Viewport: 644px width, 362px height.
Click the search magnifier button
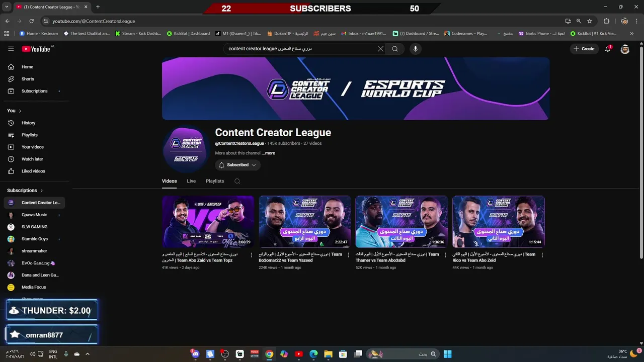coord(395,49)
